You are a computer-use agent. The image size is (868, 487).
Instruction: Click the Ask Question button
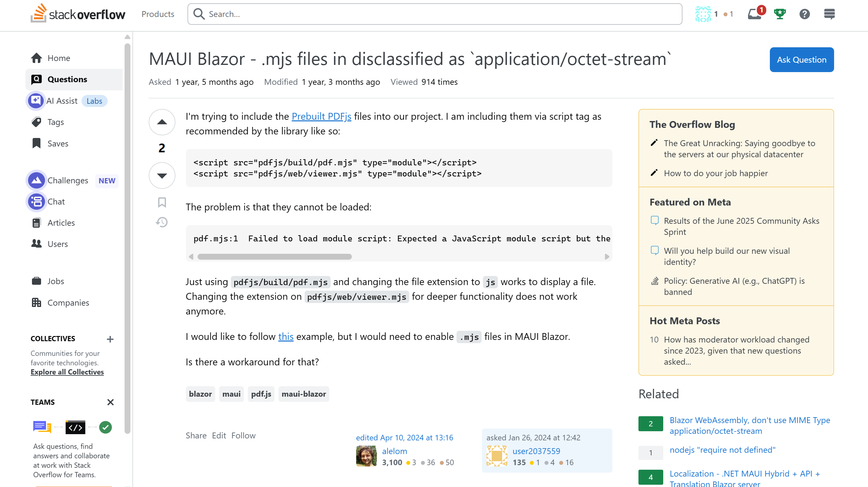pyautogui.click(x=801, y=60)
